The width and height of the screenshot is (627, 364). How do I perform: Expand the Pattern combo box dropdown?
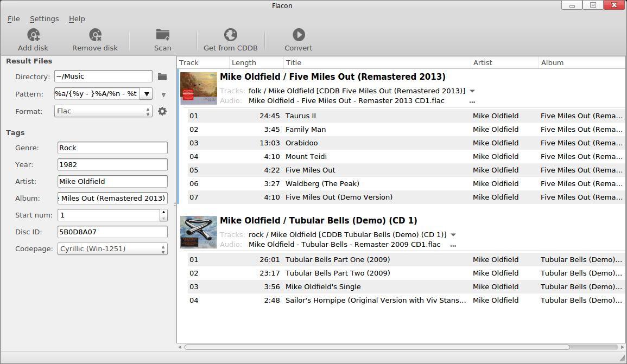pos(147,94)
